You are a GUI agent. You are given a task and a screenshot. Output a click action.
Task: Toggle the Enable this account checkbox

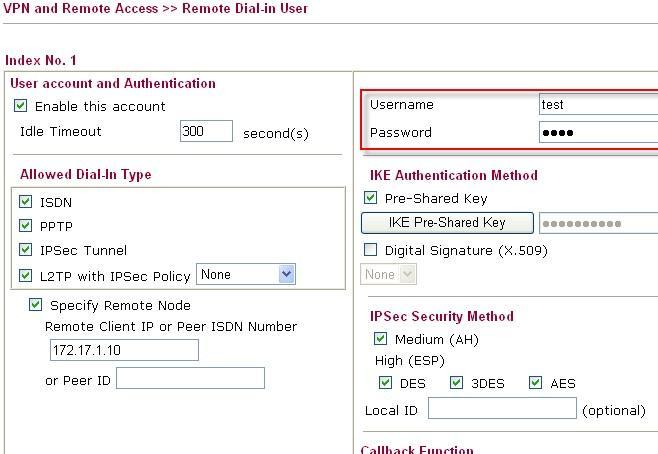coord(21,106)
